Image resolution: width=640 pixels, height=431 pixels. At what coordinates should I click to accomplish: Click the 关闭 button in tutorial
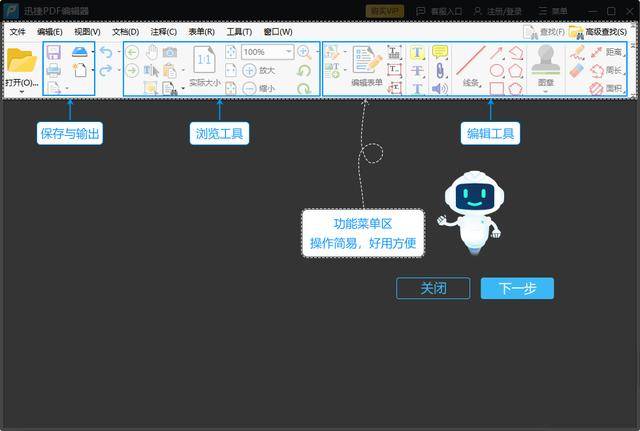coord(433,288)
